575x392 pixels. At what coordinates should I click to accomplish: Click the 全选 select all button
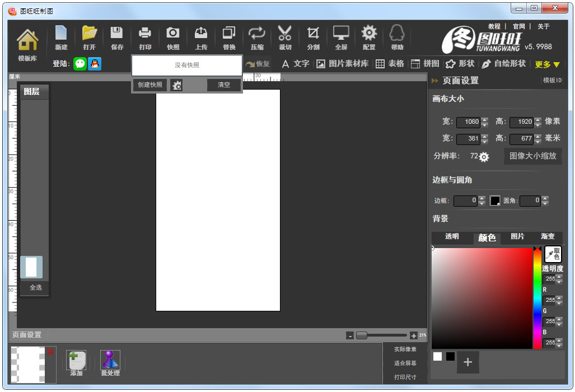point(36,287)
